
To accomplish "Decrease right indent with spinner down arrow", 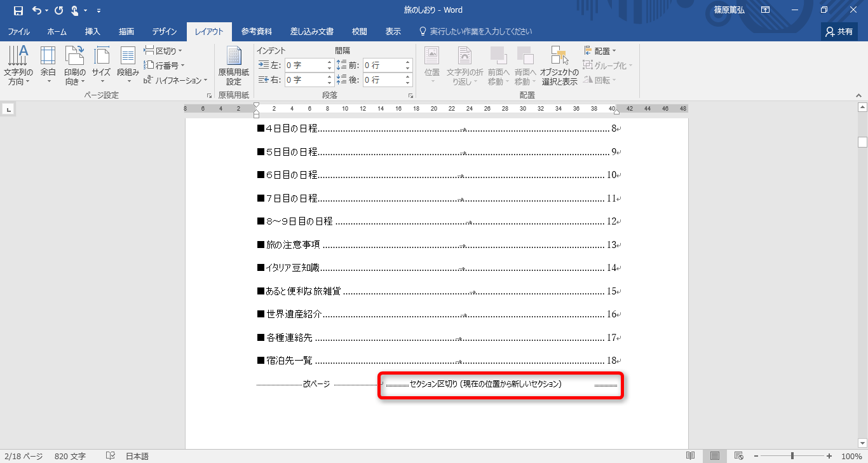I will pos(330,83).
